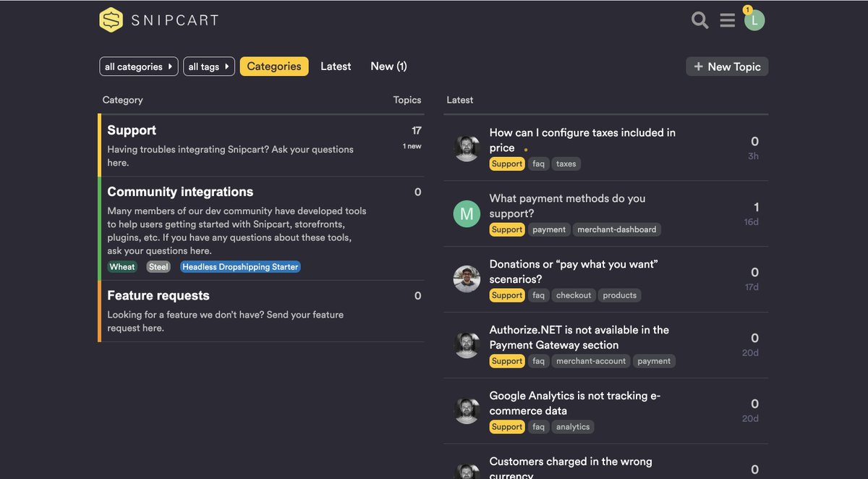This screenshot has width=868, height=479.
Task: Open the Feature requests category
Action: pyautogui.click(x=158, y=295)
